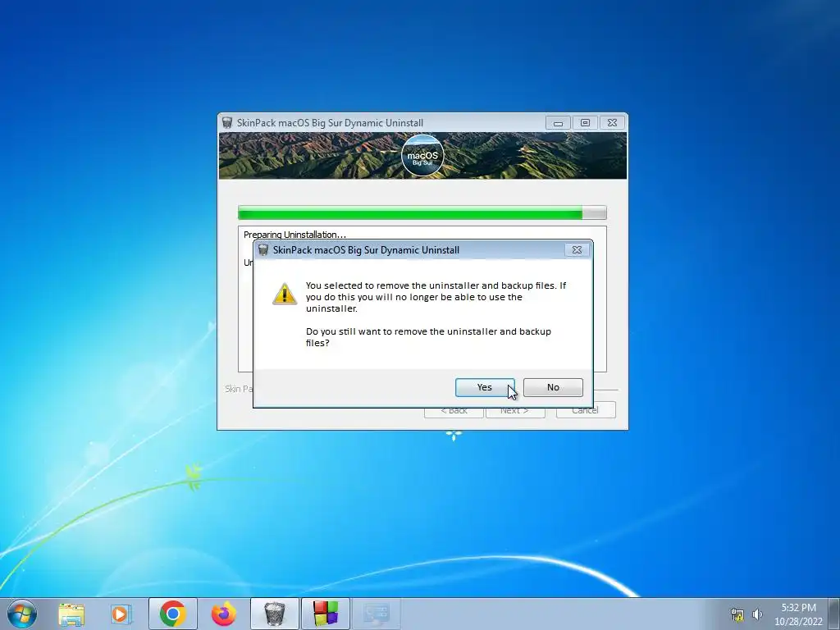Open the Windows Start menu
This screenshot has width=840, height=630.
(x=22, y=614)
